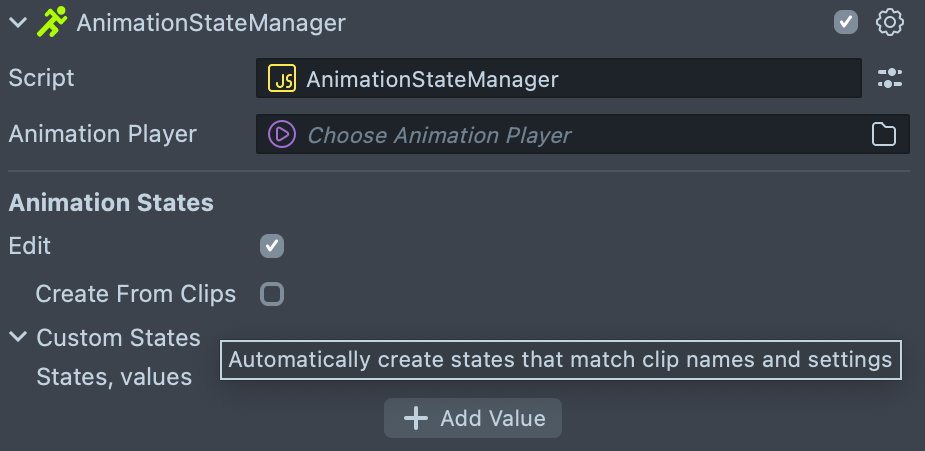Click the Add Value button text
The image size is (925, 451).
pyautogui.click(x=493, y=418)
